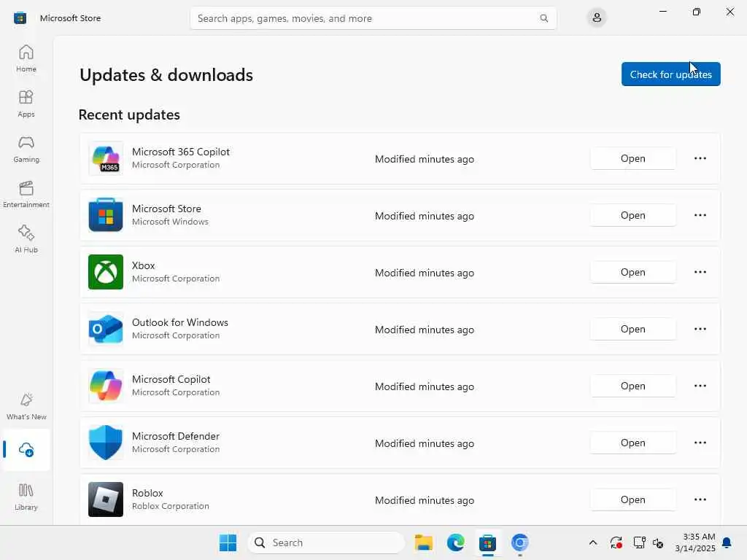
Task: Open more options for Microsoft 365 Copilot
Action: pos(700,158)
